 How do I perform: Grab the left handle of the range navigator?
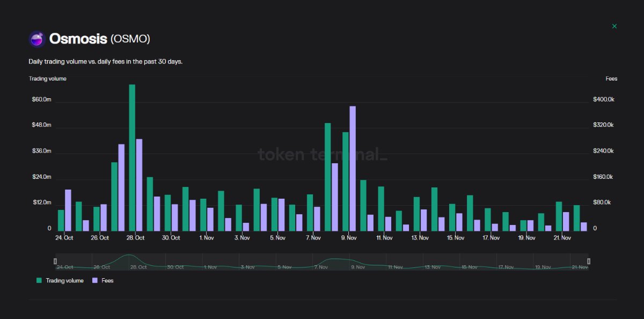tap(55, 261)
